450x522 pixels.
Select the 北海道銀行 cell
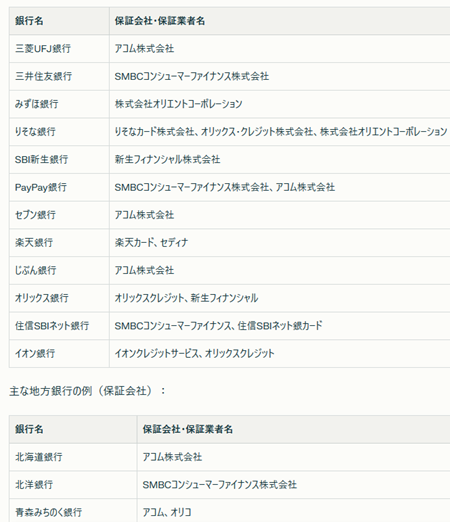[x=73, y=457]
